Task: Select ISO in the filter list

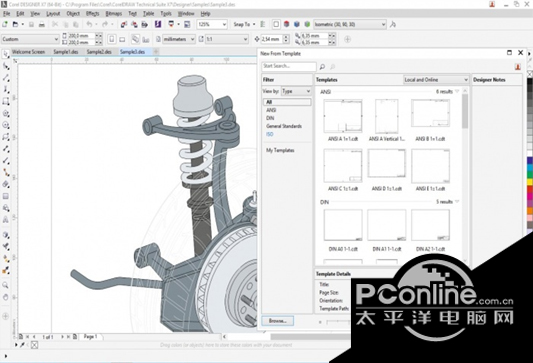Action: tap(270, 134)
